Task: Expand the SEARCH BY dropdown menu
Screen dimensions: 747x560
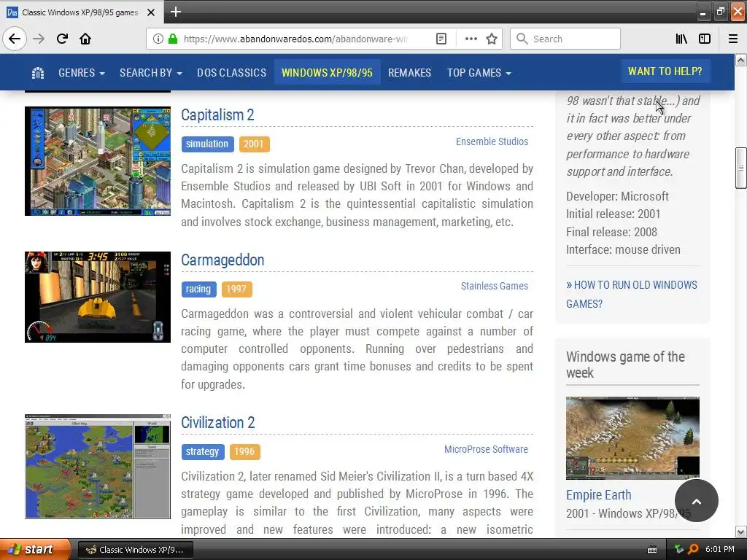Action: (x=150, y=73)
